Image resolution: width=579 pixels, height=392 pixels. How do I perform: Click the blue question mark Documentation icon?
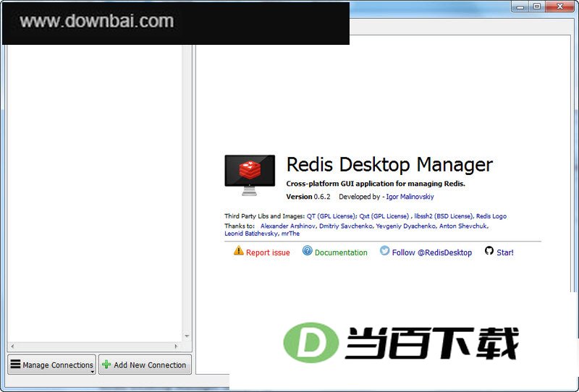[x=307, y=251]
